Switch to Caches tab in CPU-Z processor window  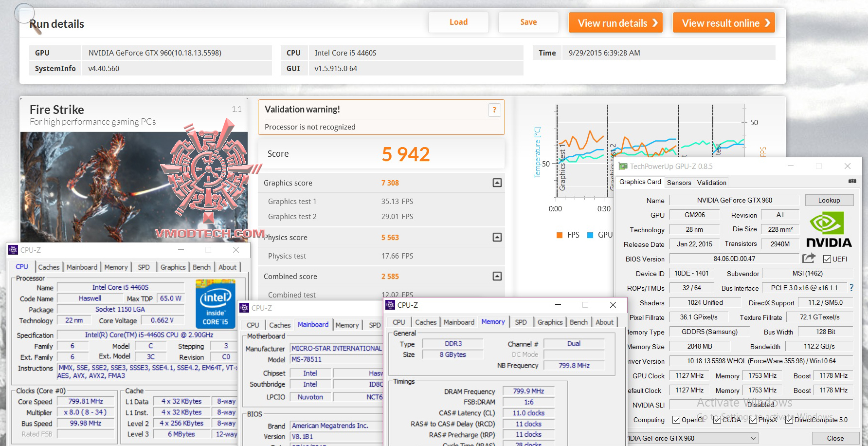coord(49,267)
